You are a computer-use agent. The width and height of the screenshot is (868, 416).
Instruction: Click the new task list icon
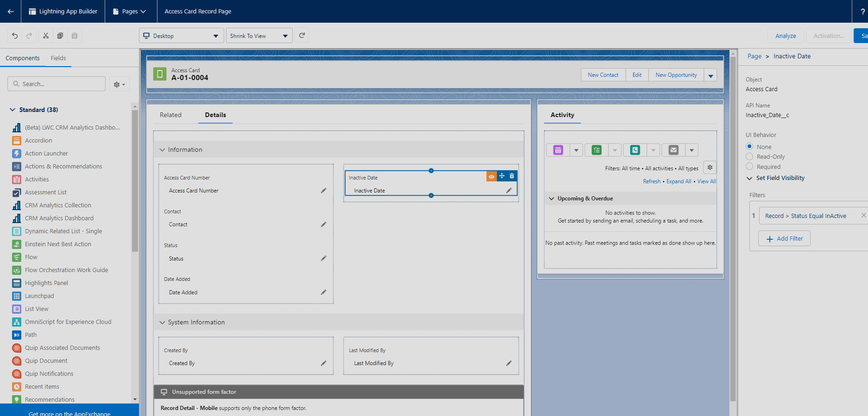[597, 150]
